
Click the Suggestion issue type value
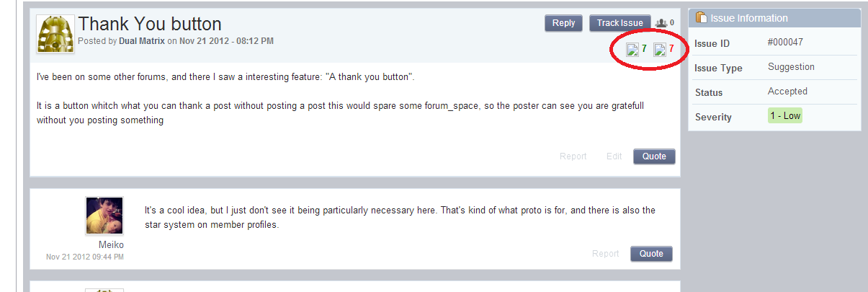pos(791,67)
